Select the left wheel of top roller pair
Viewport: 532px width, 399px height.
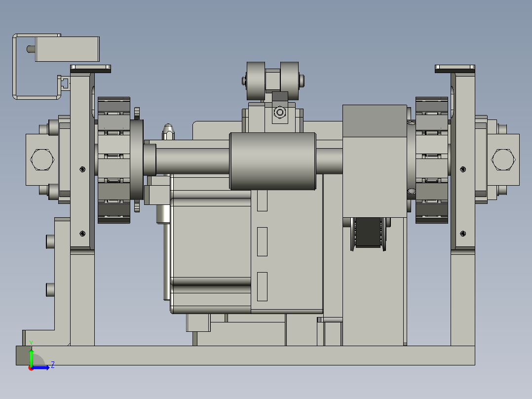(x=256, y=81)
